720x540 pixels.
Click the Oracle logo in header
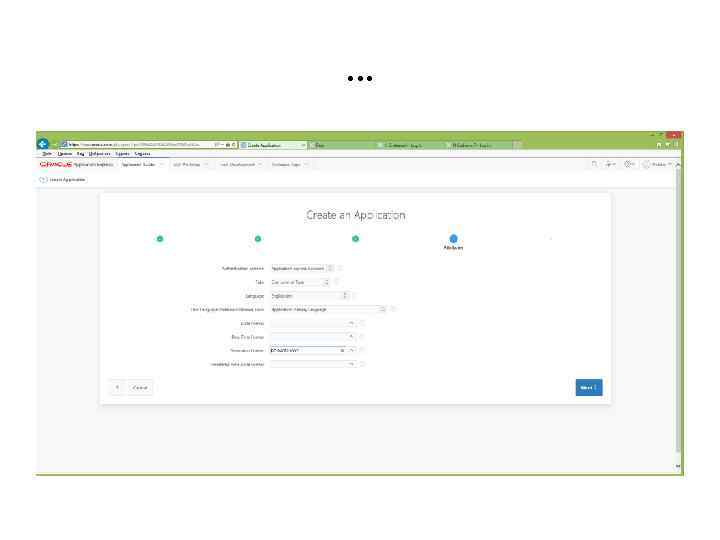tap(56, 164)
